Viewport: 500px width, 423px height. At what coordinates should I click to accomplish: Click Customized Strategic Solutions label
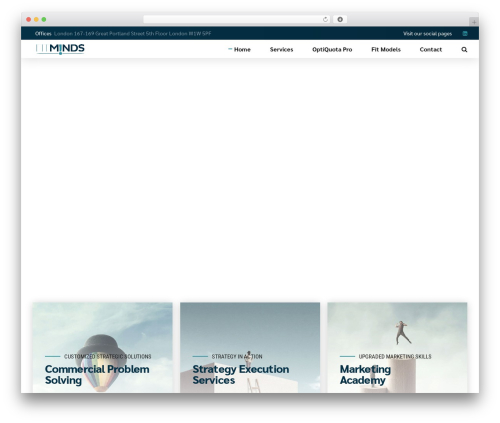tap(107, 356)
